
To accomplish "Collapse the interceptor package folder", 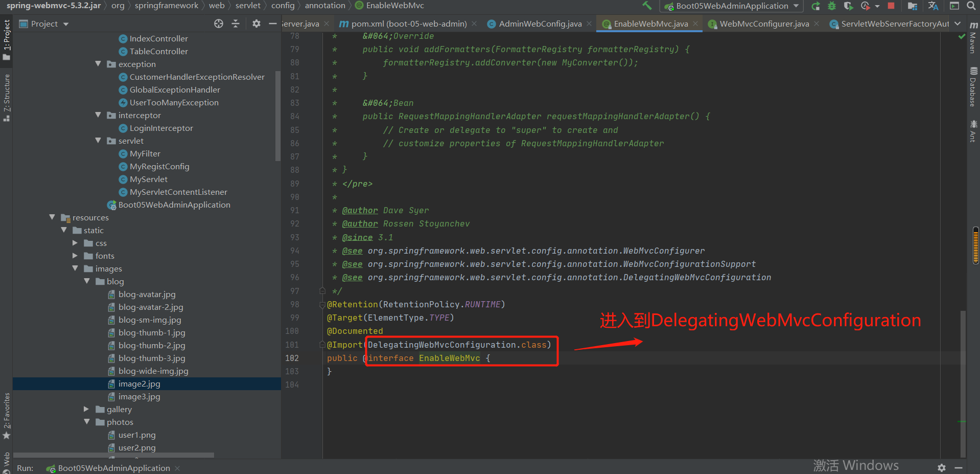I will click(x=98, y=115).
